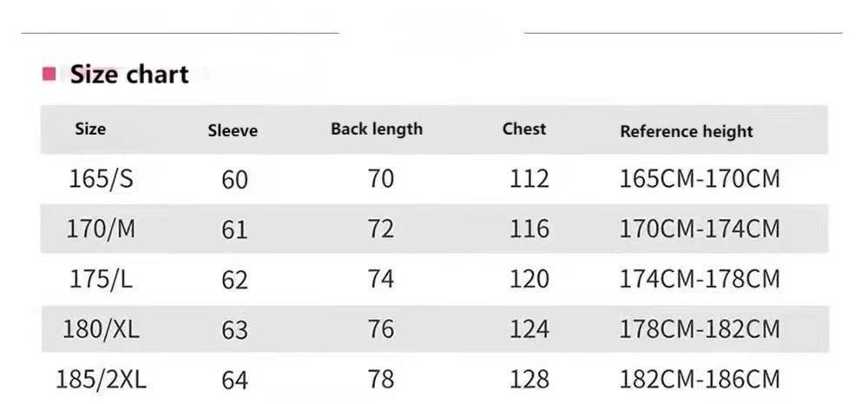Pick the 175/L size cell
868x404 pixels.
pyautogui.click(x=101, y=279)
